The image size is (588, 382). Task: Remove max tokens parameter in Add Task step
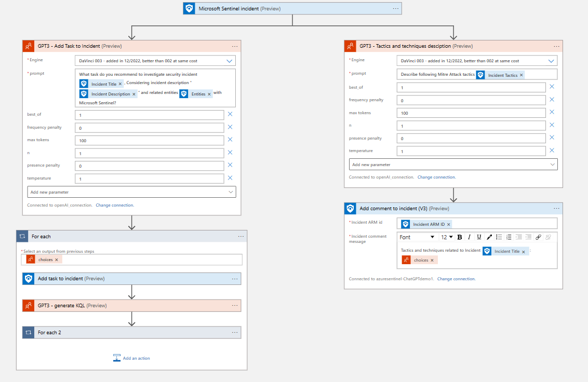(x=230, y=140)
